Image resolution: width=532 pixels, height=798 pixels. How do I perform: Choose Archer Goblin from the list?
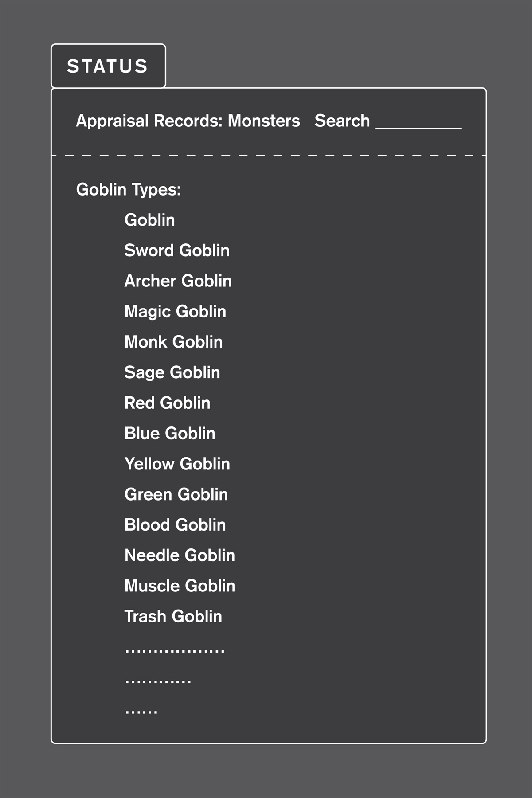[178, 281]
